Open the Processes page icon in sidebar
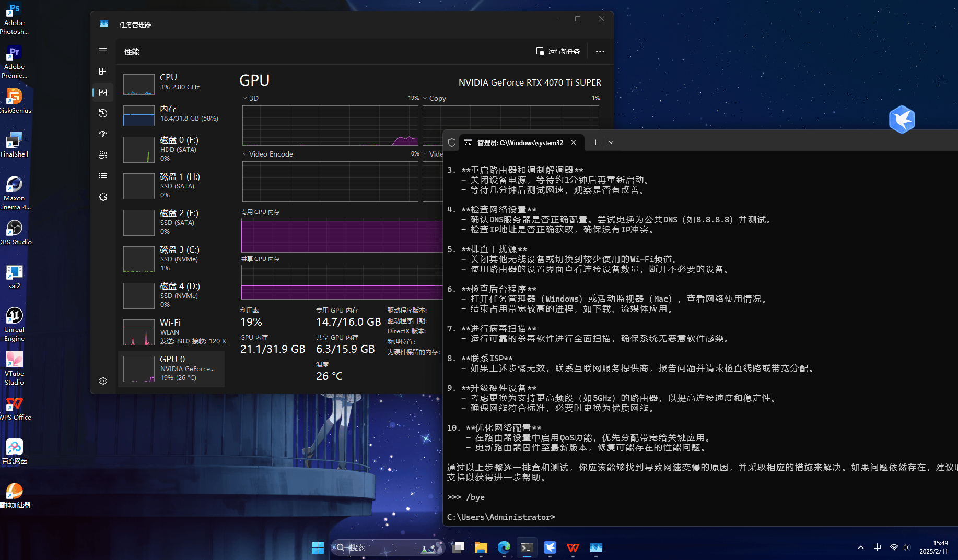Viewport: 958px width, 560px height. click(x=103, y=72)
